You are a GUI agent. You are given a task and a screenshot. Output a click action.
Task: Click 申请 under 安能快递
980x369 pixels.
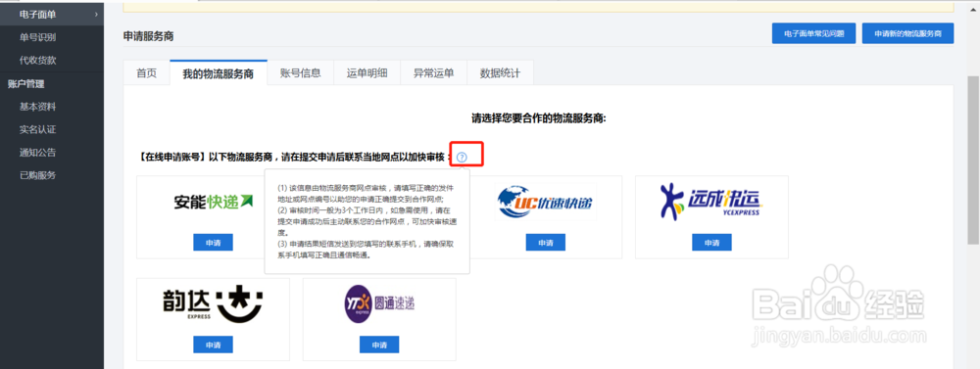(x=213, y=243)
